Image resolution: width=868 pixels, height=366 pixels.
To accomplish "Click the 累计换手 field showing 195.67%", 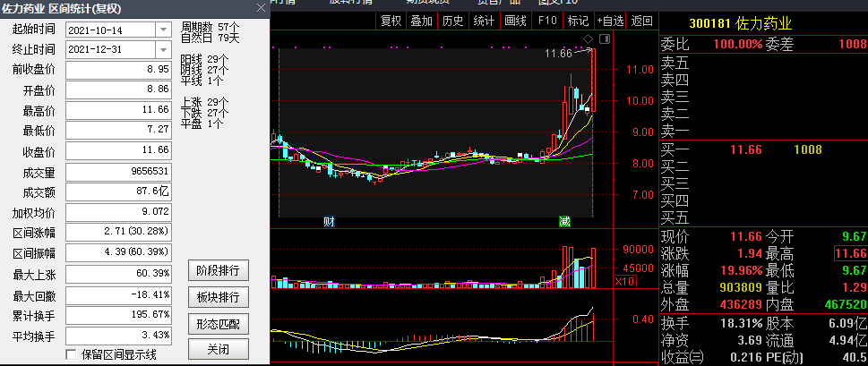I will click(118, 315).
